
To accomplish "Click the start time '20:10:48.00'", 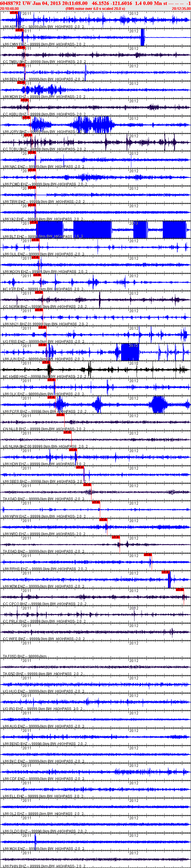I will [9, 9].
